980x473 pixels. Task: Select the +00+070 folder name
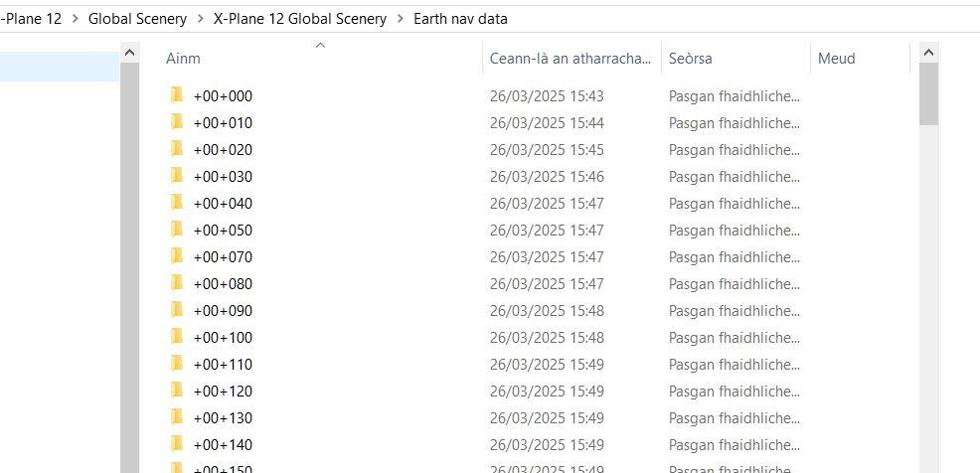point(223,256)
